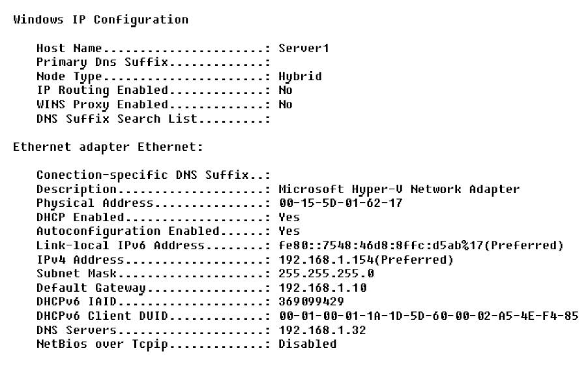
Task: Click the Ethernet adapter Ethernet heading
Action: pos(108,147)
